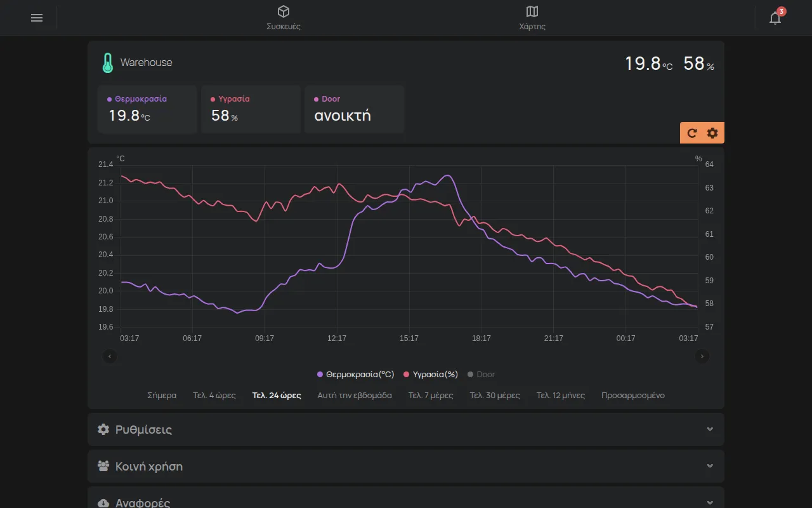Click the Warehouse thermometer icon
Image resolution: width=812 pixels, height=508 pixels.
point(108,63)
